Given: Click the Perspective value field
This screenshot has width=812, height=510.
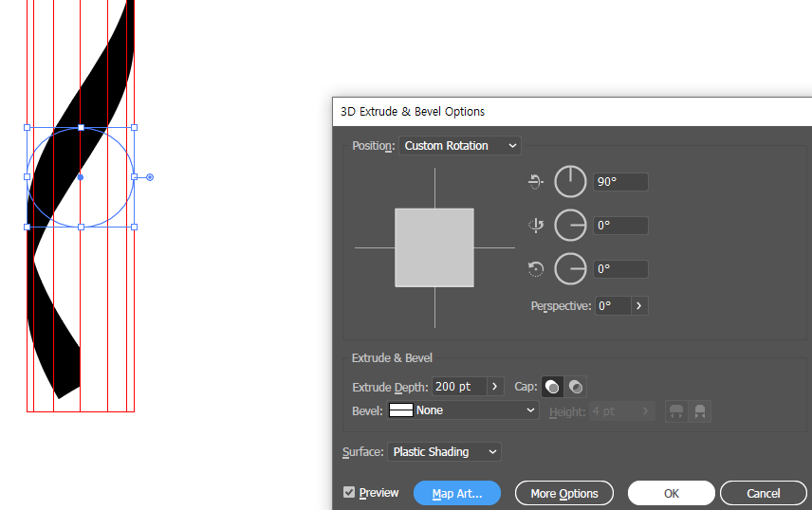Looking at the screenshot, I should click(x=613, y=306).
